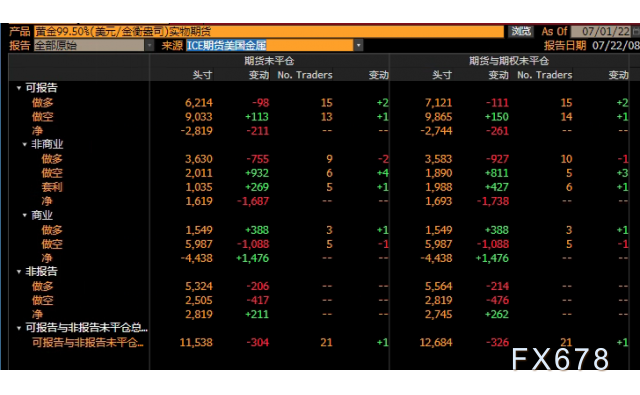
Task: Click the value 6,214
Action: (199, 102)
